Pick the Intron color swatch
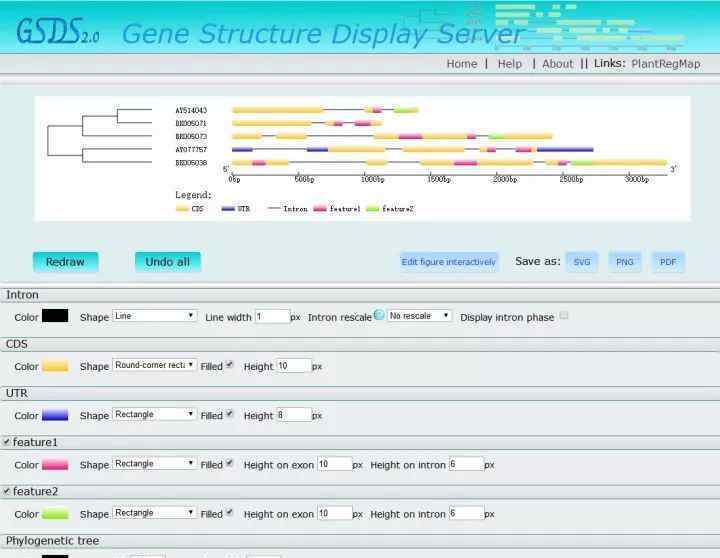Image resolution: width=720 pixels, height=558 pixels. pyautogui.click(x=55, y=316)
